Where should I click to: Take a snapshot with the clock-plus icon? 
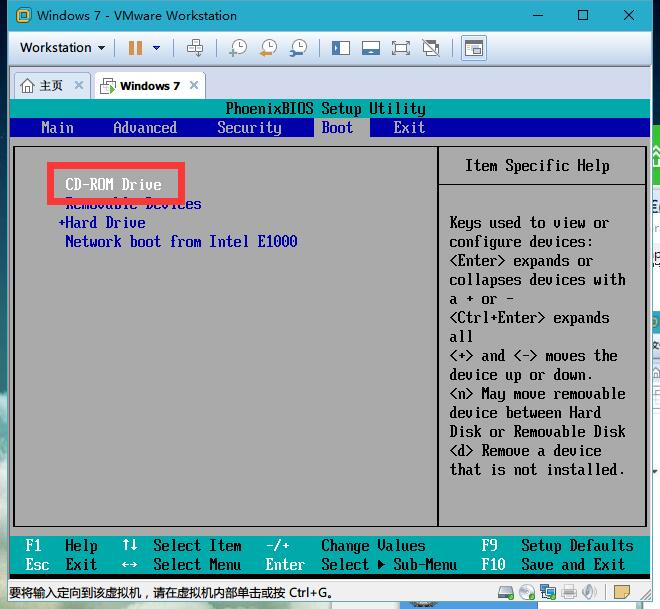point(238,47)
